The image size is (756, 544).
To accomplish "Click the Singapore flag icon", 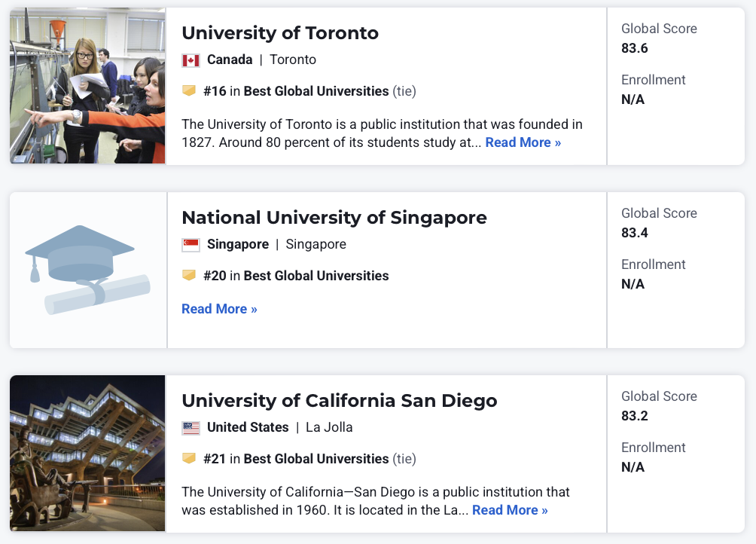I will click(x=191, y=245).
